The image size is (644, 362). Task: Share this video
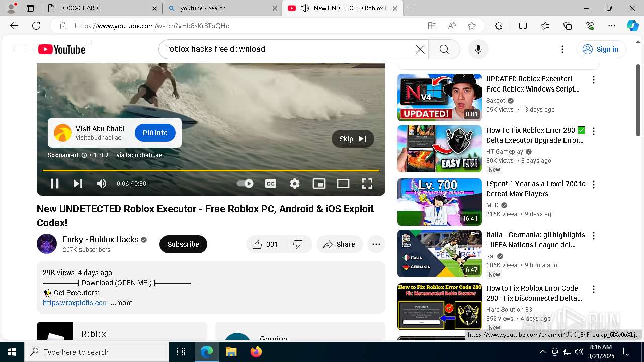pyautogui.click(x=340, y=244)
